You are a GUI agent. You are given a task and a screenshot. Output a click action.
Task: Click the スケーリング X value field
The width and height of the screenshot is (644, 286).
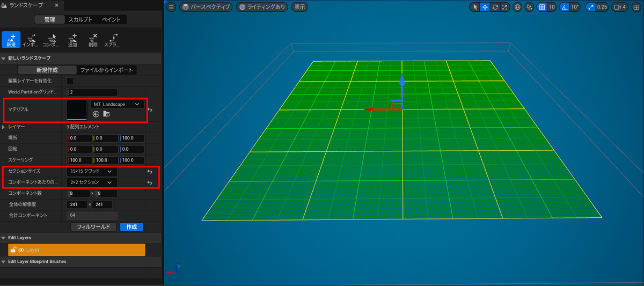click(79, 160)
